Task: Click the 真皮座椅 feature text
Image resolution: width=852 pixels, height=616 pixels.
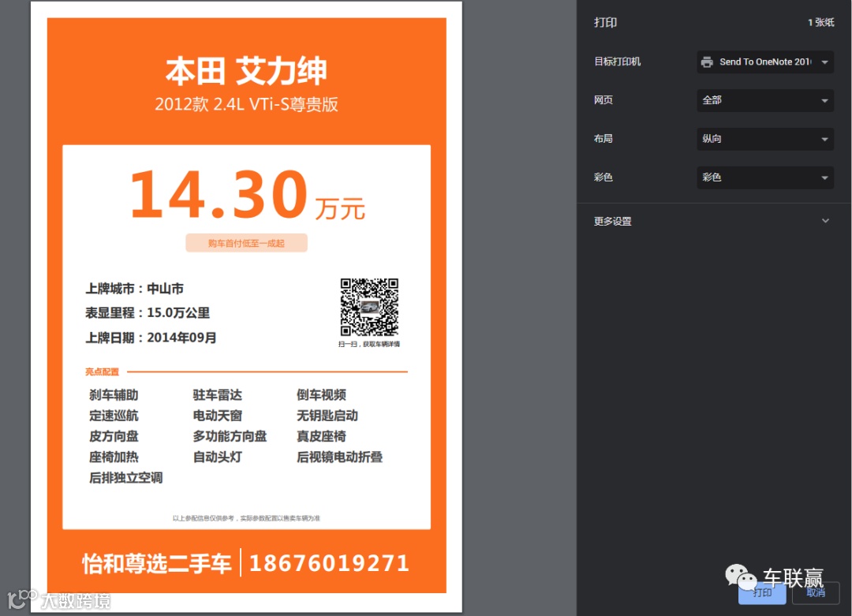Action: [321, 436]
